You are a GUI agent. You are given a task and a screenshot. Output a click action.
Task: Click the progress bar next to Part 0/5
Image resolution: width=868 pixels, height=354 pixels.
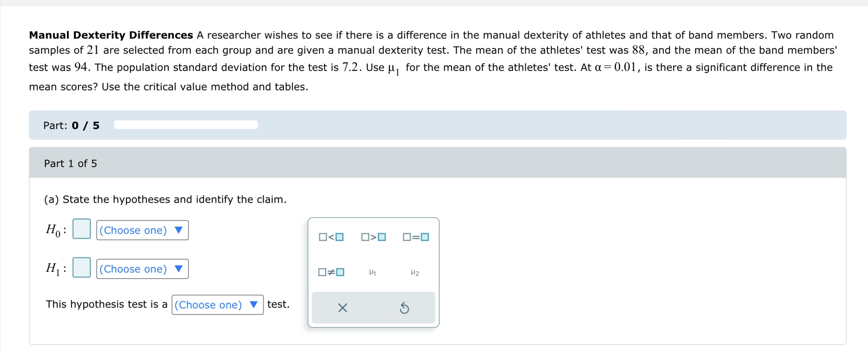coord(185,124)
